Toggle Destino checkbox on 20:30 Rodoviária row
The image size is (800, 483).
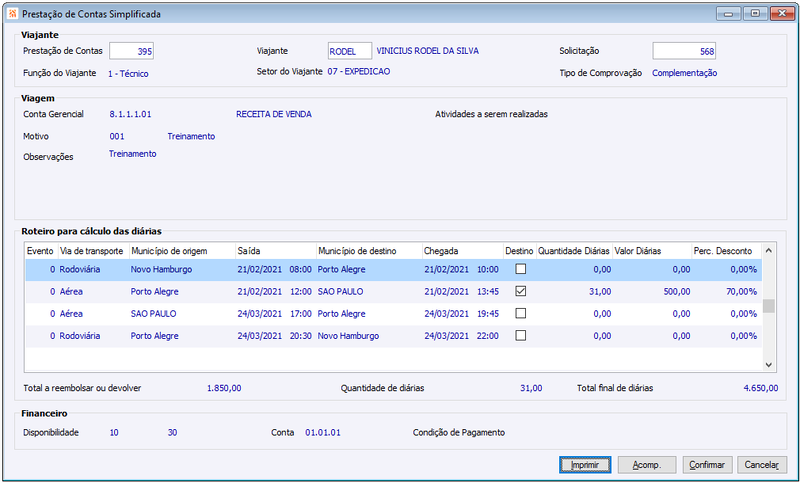coord(520,336)
